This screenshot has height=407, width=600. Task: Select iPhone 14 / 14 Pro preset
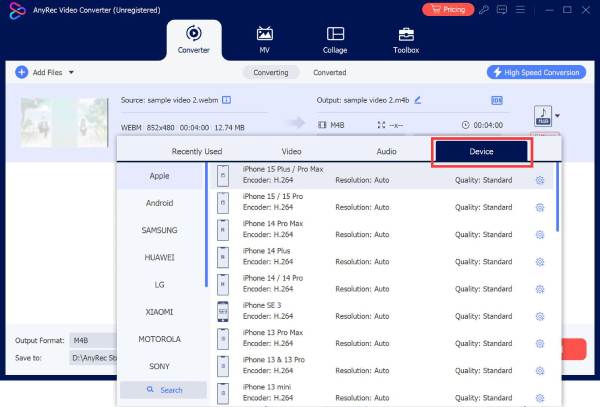tap(381, 283)
